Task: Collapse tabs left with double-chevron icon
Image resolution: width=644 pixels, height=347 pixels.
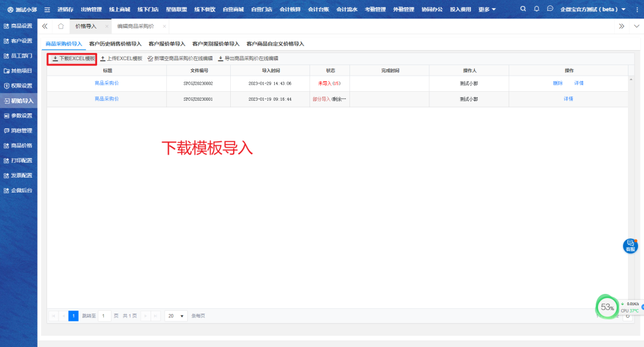Action: 45,26
